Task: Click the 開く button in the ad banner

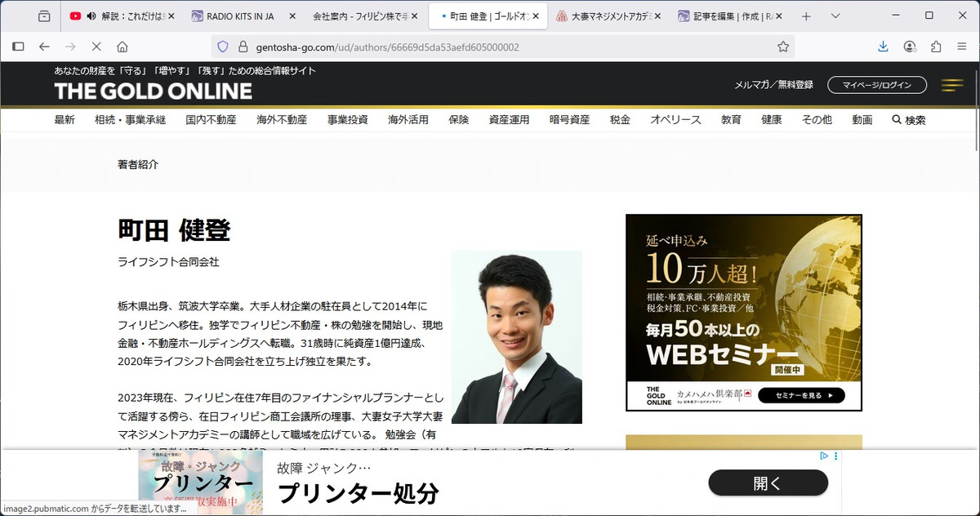Action: tap(768, 483)
